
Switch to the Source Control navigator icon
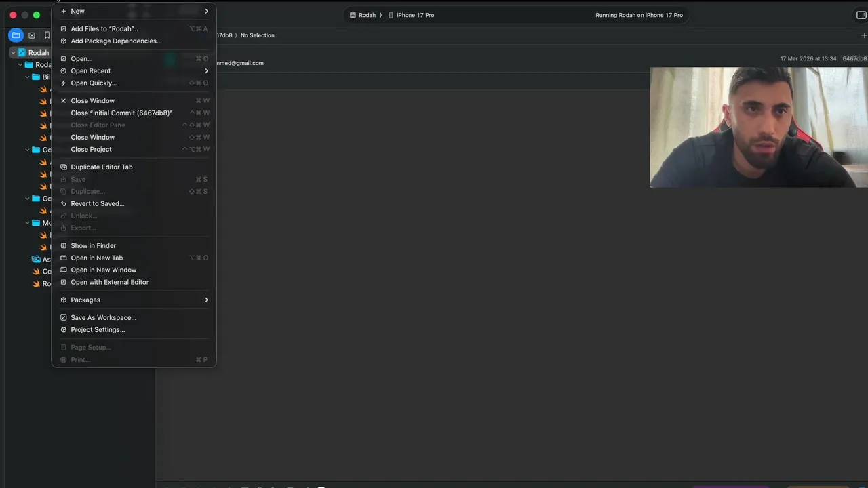[31, 35]
